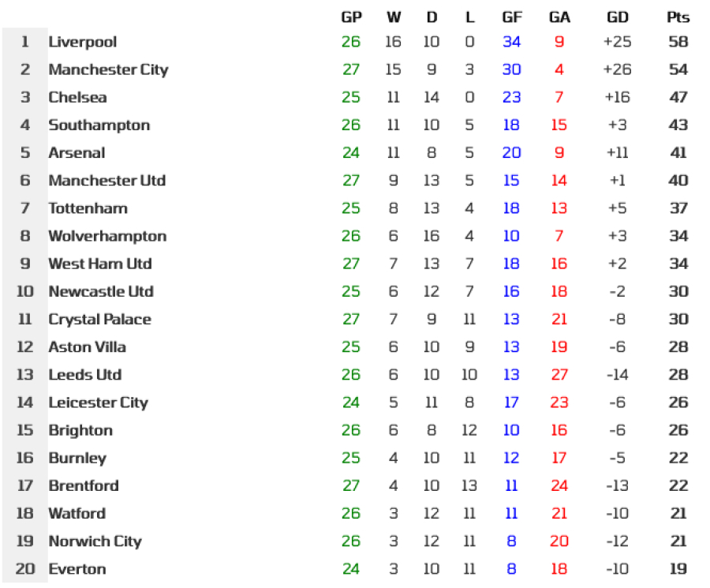The image size is (710, 588).
Task: Click the Pts column header
Action: [678, 17]
